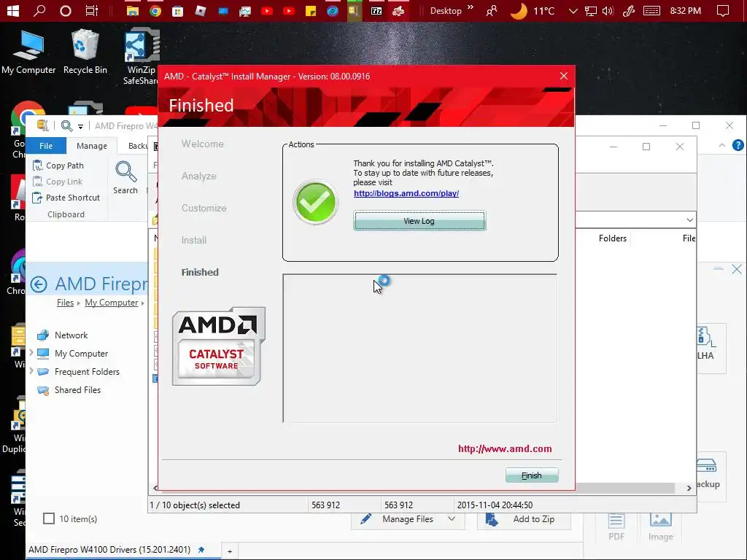Viewport: 747px width, 560px height.
Task: Click the quick-access search icon in WinZip title bar
Action: pos(66,125)
